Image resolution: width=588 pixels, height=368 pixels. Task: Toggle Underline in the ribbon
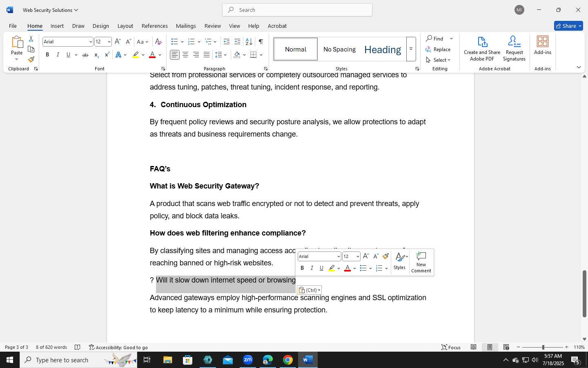pos(68,55)
